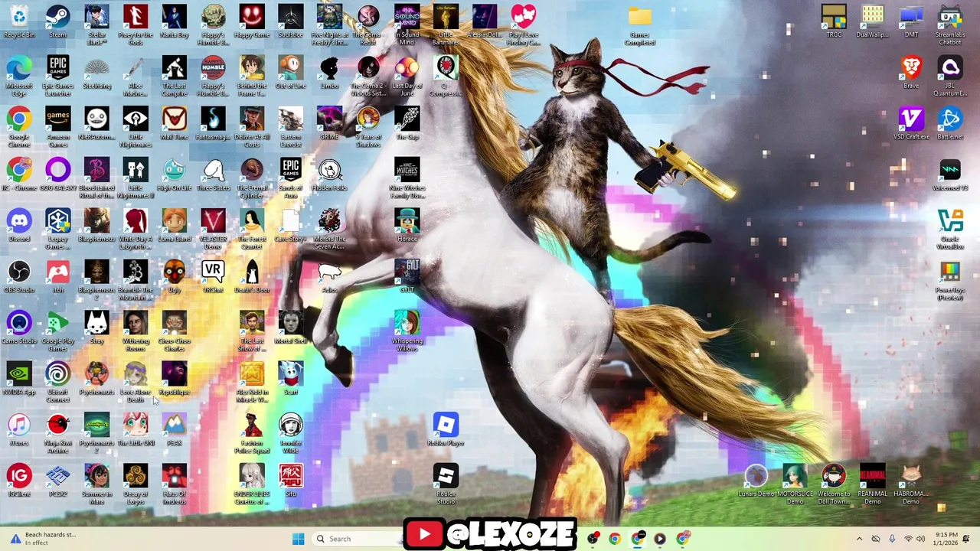Select the PCSX2 desktop icon
Screen dimensions: 980x551
[x=58, y=481]
